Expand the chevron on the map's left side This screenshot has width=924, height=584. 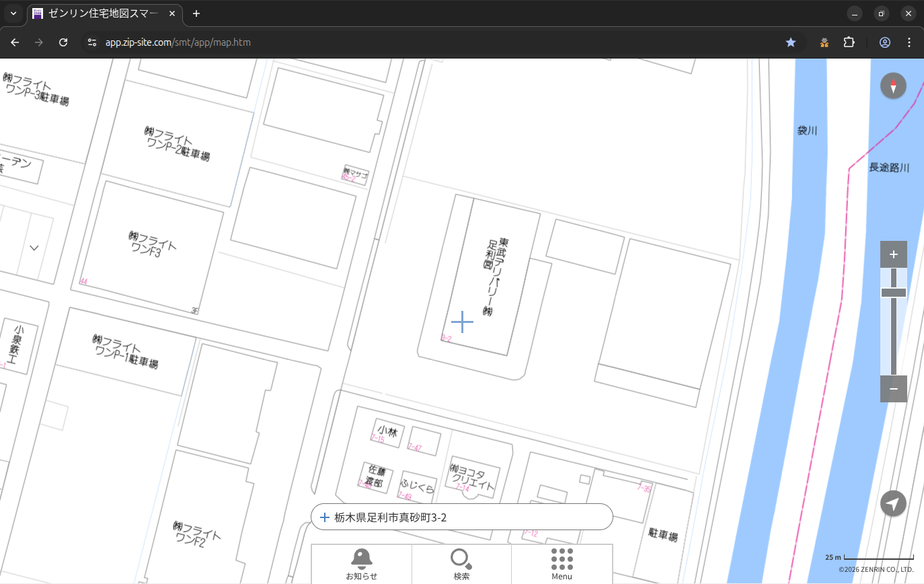click(x=34, y=248)
